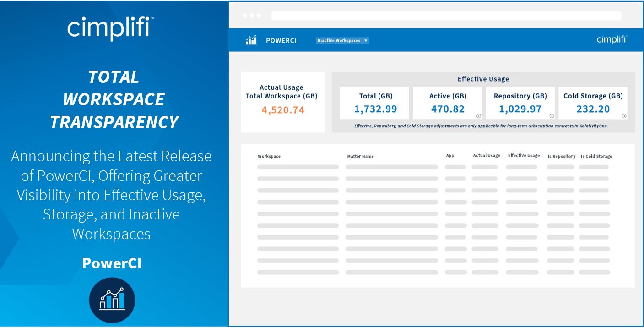
Task: Click the Total (GB) card label
Action: 376,96
